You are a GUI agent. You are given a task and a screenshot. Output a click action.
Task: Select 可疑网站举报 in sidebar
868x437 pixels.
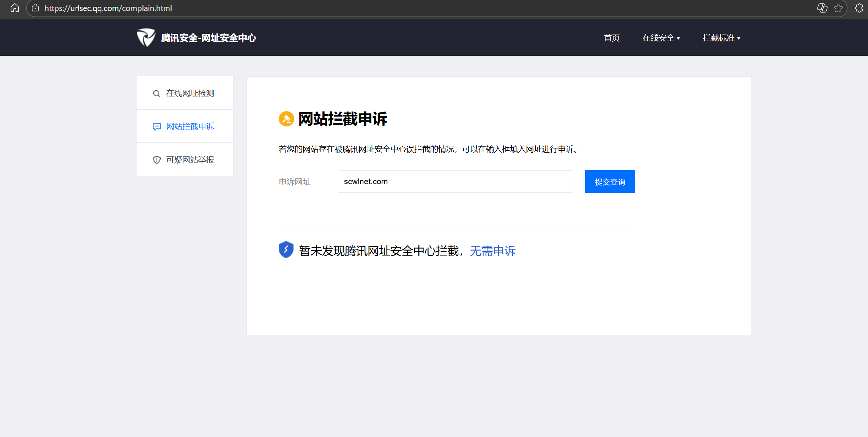[x=190, y=160]
